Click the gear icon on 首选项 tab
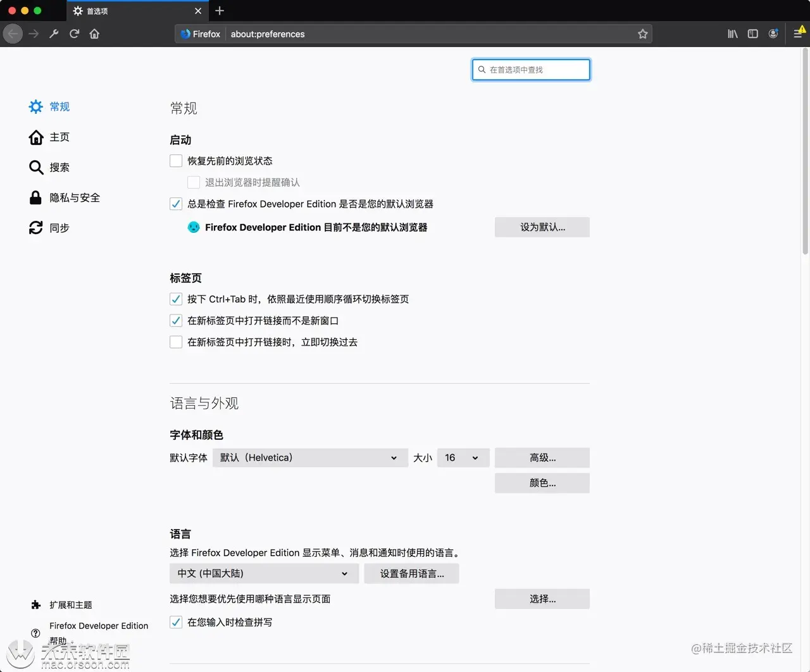810x672 pixels. [78, 11]
